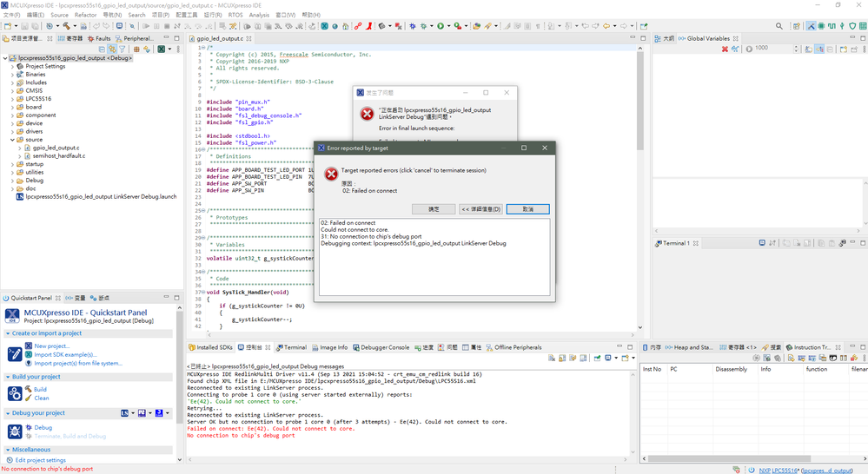The width and height of the screenshot is (868, 474).
Task: Click the hammer build icon in main toolbar
Action: 66,26
